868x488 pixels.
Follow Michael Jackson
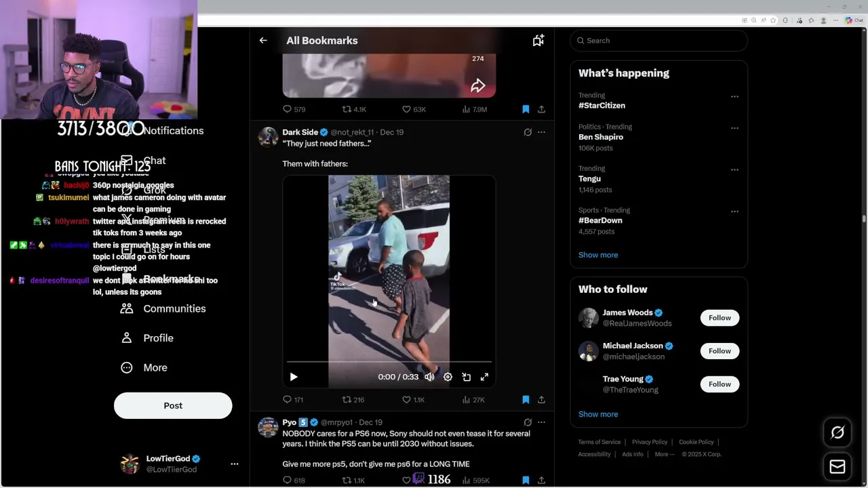[719, 351]
